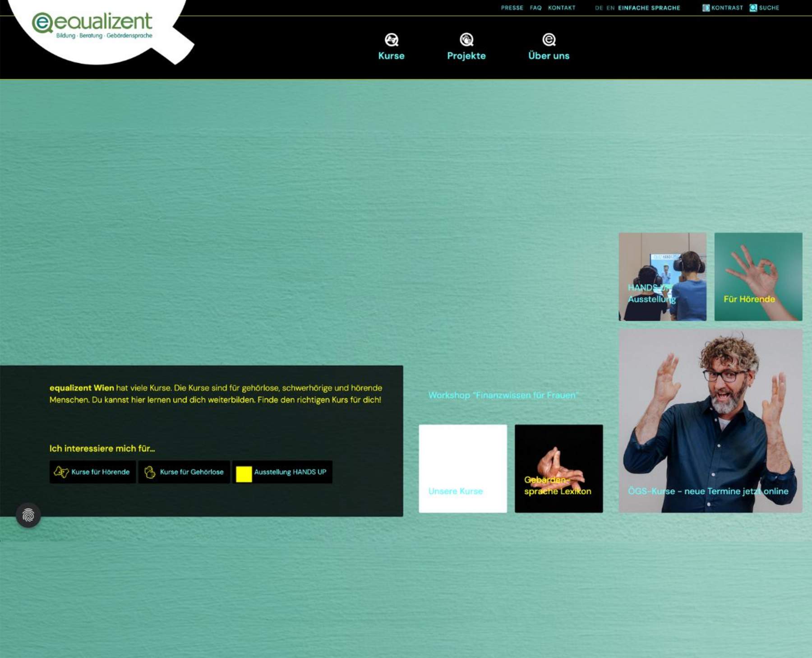Click the hand icon on Kurse für Gehörlose

[150, 472]
